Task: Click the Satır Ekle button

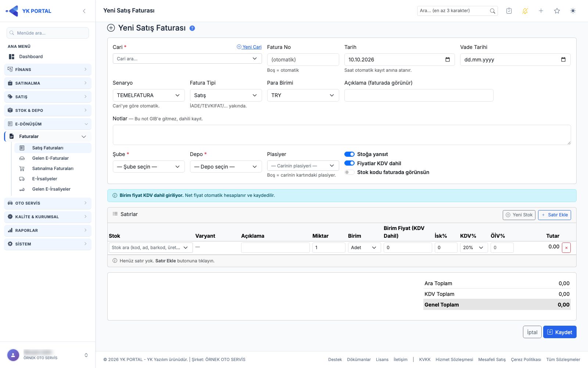Action: [554, 215]
